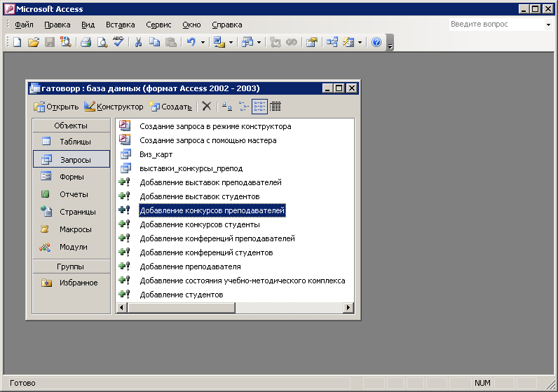Switch database window to Details view
This screenshot has width=558, height=392.
point(275,106)
